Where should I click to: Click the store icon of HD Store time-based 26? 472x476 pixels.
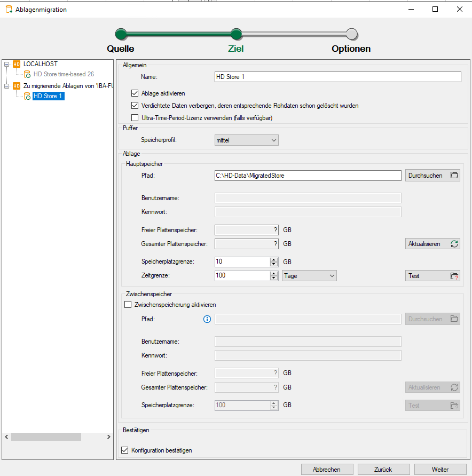coord(27,75)
